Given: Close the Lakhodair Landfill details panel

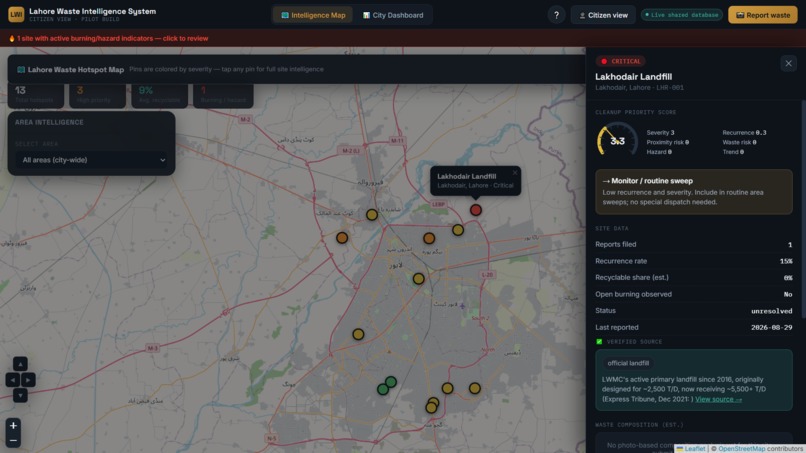Looking at the screenshot, I should click(x=788, y=63).
